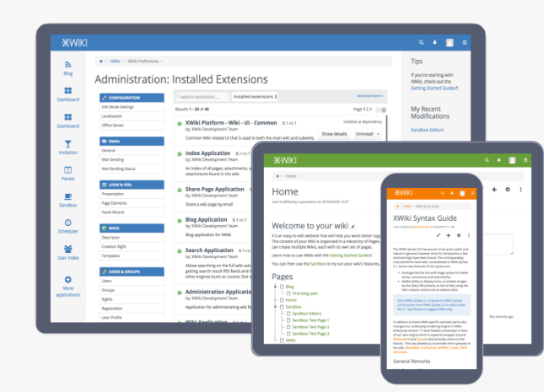Screen dimensions: 544x392
Task: Go to page 3 of extension results
Action: pos(370,110)
